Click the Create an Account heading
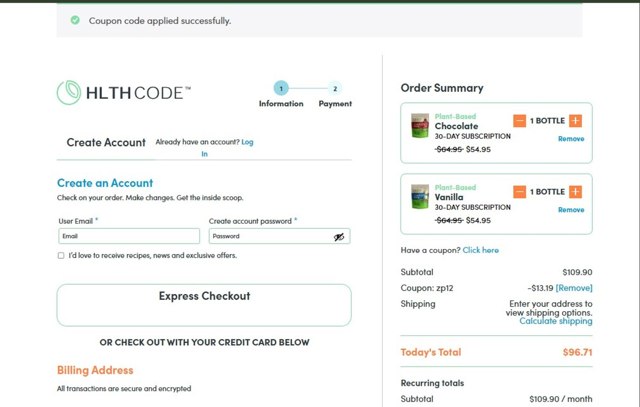640x407 pixels. tap(105, 183)
